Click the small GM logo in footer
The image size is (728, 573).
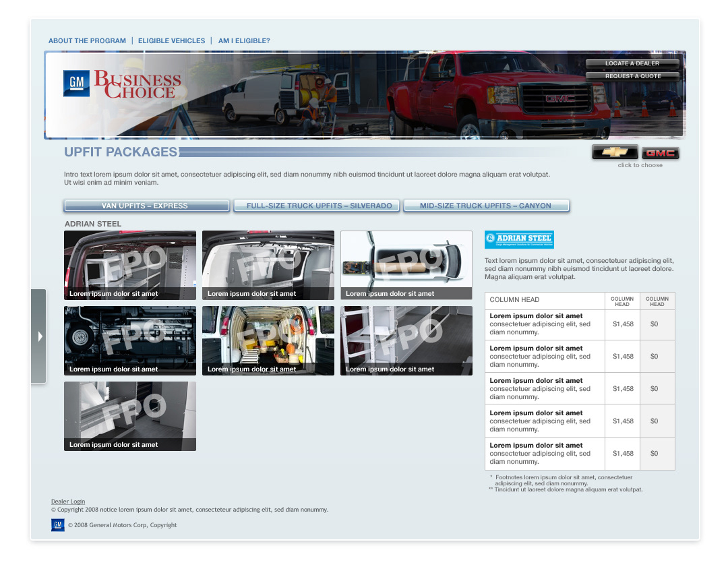[58, 525]
